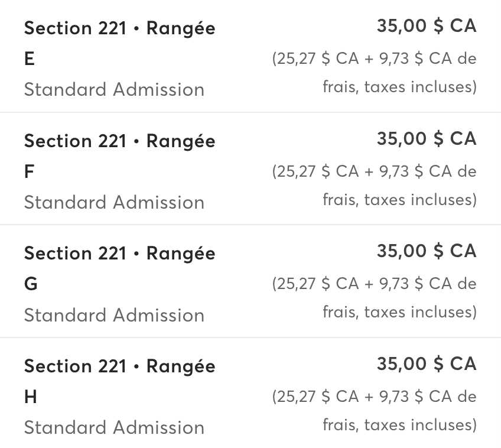Click Standard Admission label under Rangée F

pos(114,202)
